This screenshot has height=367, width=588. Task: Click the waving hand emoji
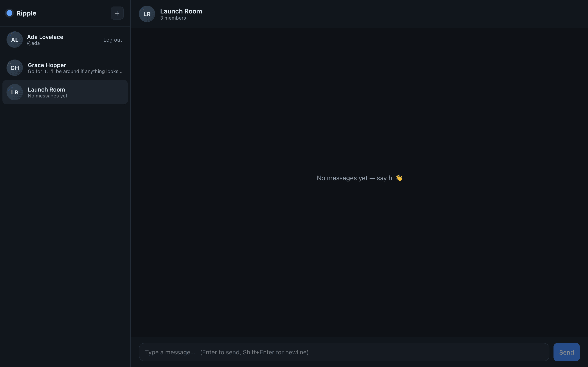pos(399,178)
